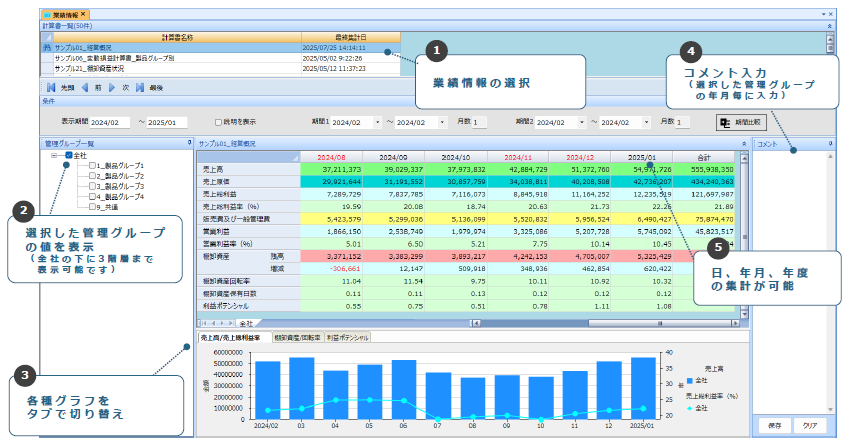Uncheck the 全社 group checkbox
The image size is (850, 444).
69,156
